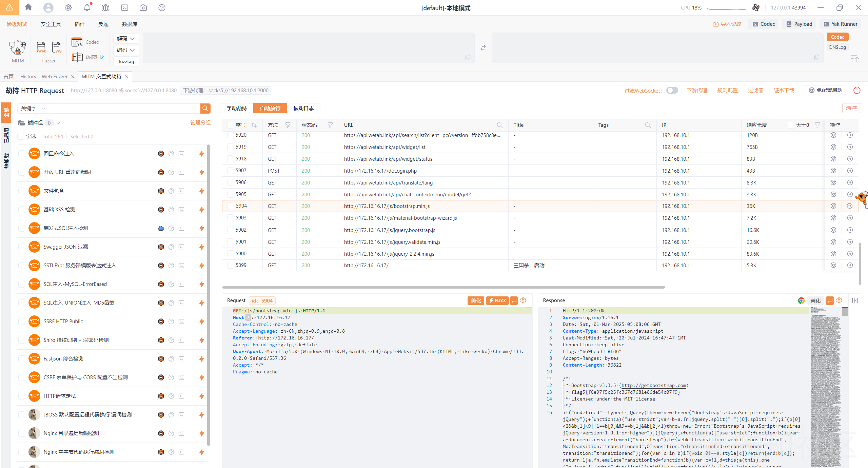Click the response minimap scroll thumb

(x=845, y=311)
